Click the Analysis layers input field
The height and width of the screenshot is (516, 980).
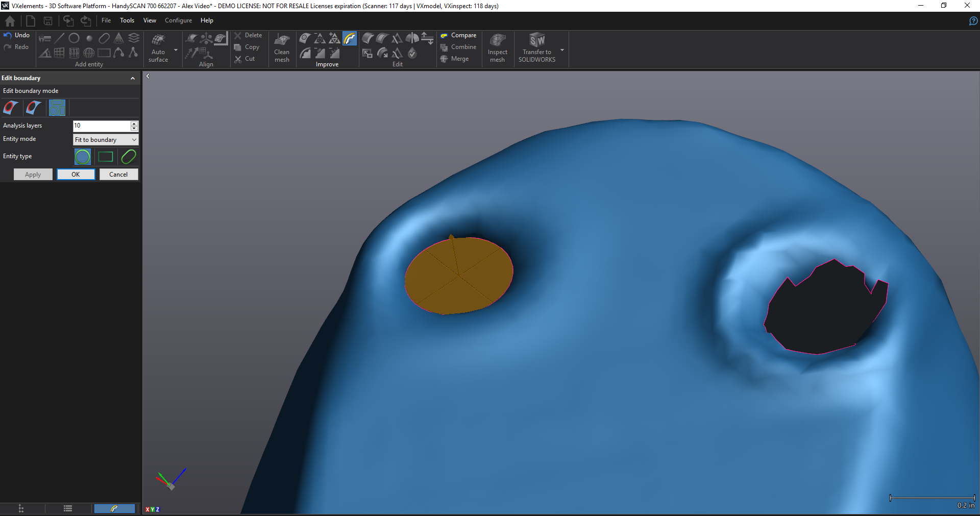pyautogui.click(x=101, y=126)
